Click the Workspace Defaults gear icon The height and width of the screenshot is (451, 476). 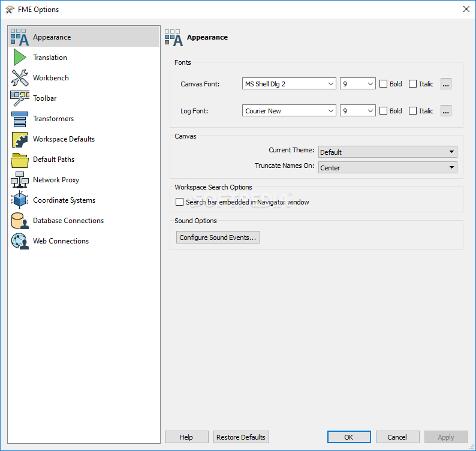(20, 139)
